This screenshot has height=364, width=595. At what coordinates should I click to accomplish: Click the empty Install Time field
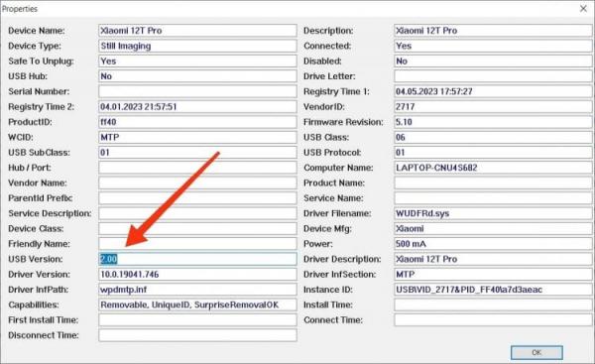pos(493,304)
